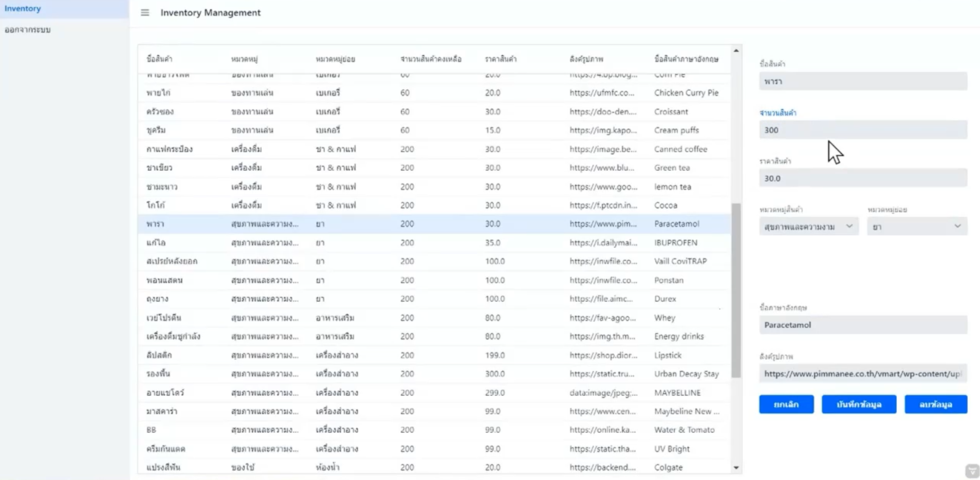Open the subcategory dropdown showing ยา
Image resolution: width=980 pixels, height=480 pixels.
coord(917,227)
